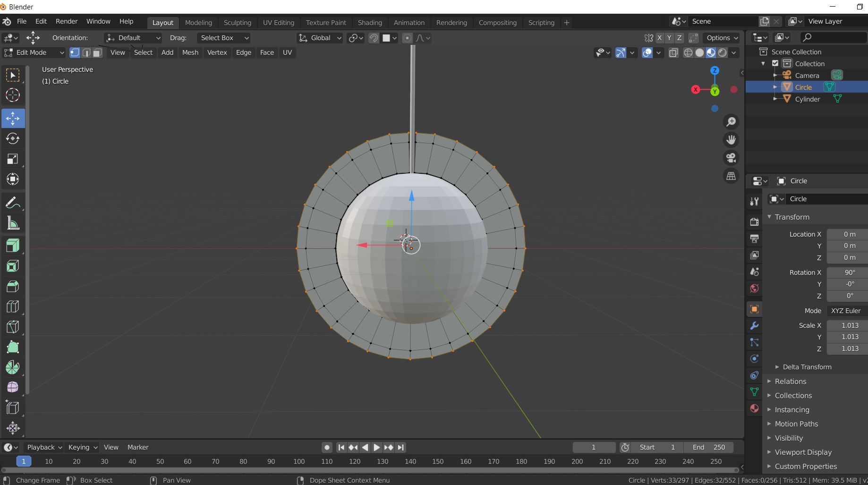Select the Rotate tool in left toolbar
Image resolution: width=868 pixels, height=485 pixels.
tap(13, 139)
